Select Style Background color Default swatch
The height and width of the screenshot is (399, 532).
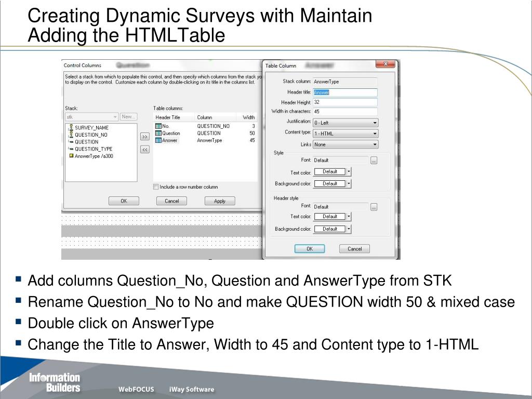click(329, 183)
